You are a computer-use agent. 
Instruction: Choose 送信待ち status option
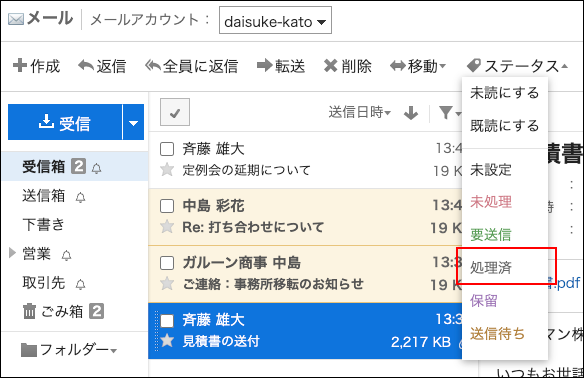point(498,333)
